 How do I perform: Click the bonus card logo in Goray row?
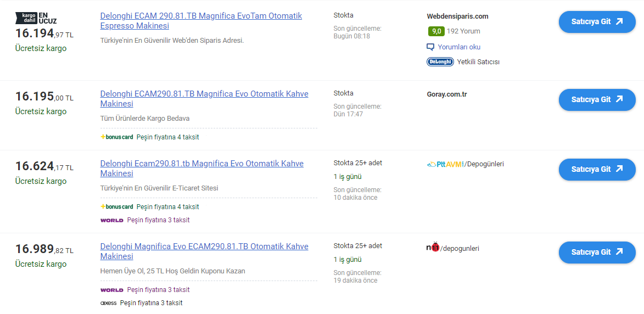[x=117, y=137]
